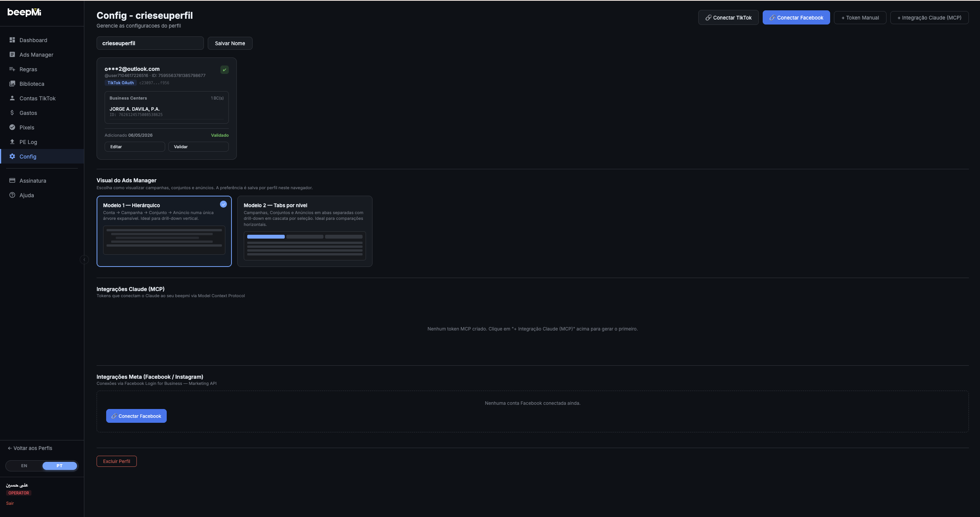980x517 pixels.
Task: Click top-right Conectar Facebook button
Action: coord(796,18)
